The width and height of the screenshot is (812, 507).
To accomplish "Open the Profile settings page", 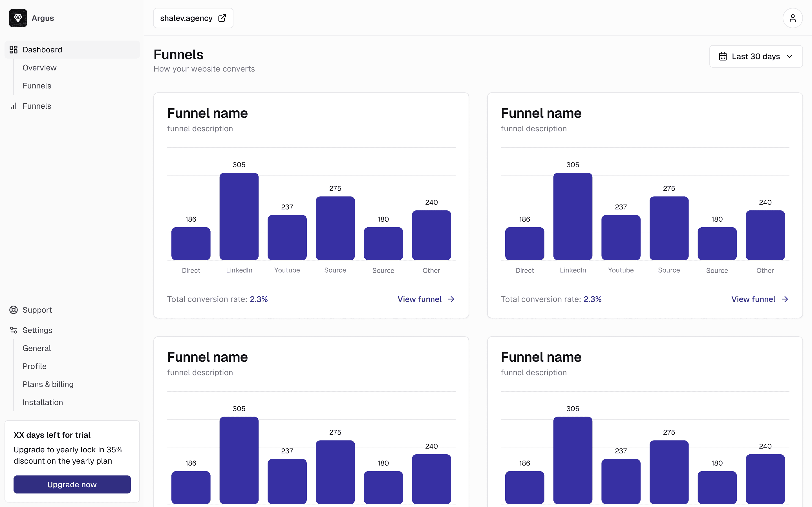I will 35,366.
